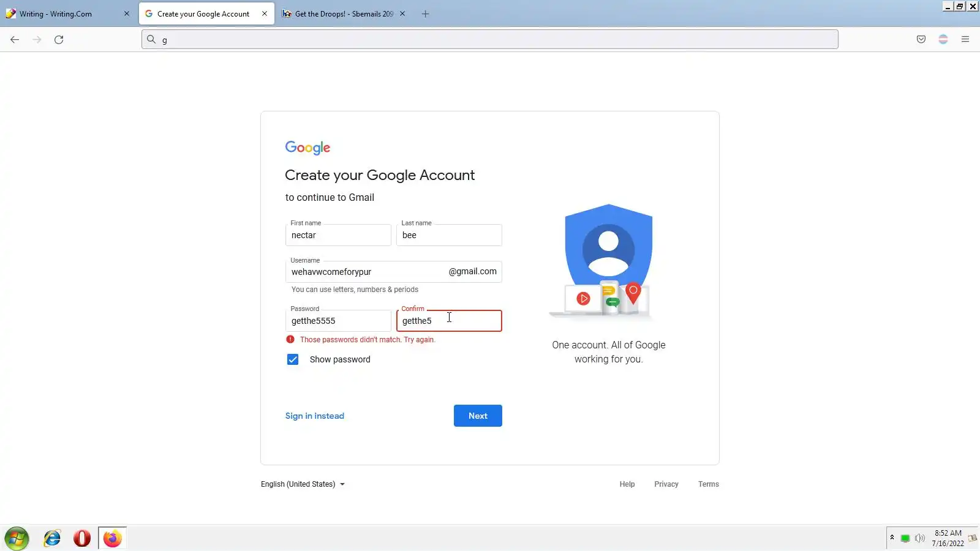Viewport: 980px width, 551px height.
Task: Open the Terms link
Action: (x=709, y=484)
